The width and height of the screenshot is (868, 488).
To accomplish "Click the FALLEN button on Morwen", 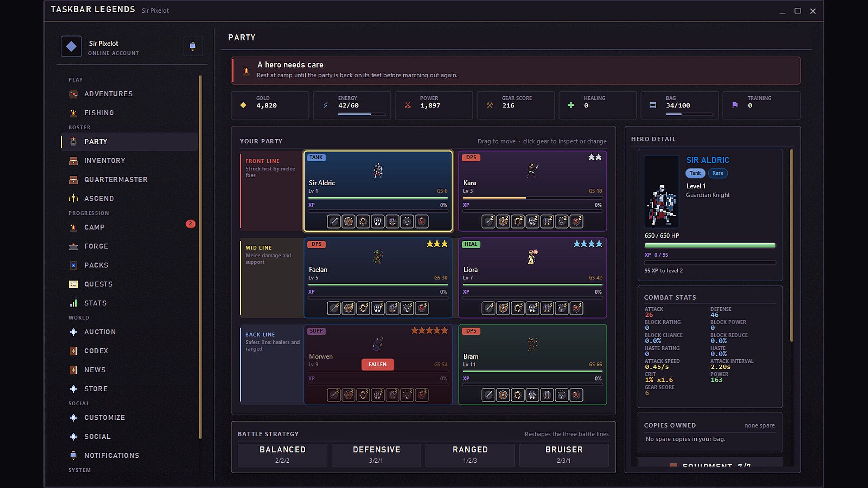I will (377, 365).
